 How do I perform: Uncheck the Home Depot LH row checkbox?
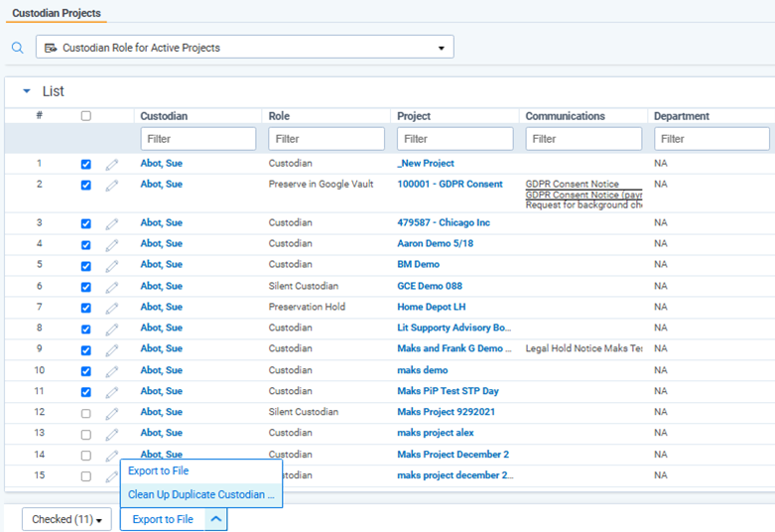tap(86, 308)
